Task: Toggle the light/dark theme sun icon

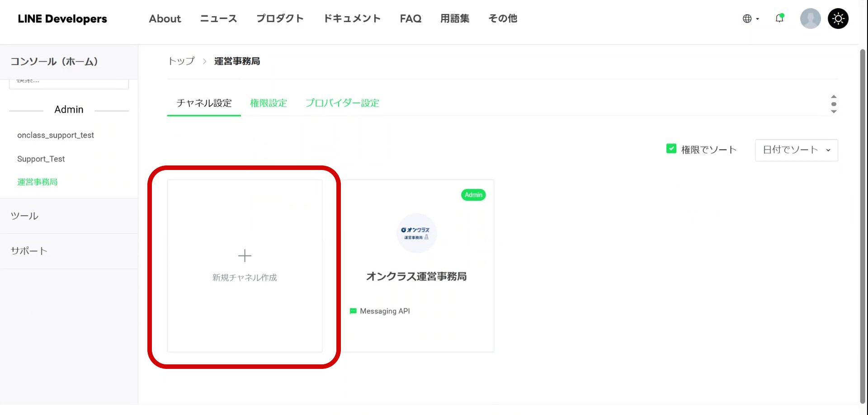Action: (838, 19)
